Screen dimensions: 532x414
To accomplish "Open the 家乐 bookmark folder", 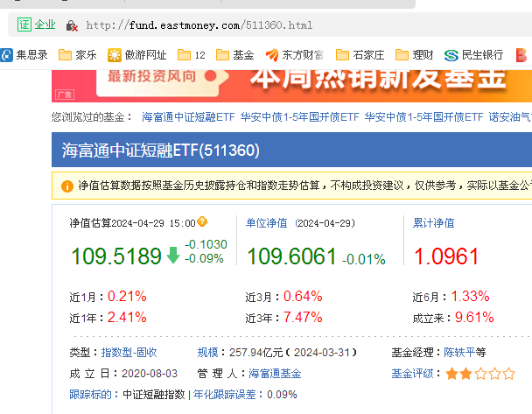I will [78, 55].
